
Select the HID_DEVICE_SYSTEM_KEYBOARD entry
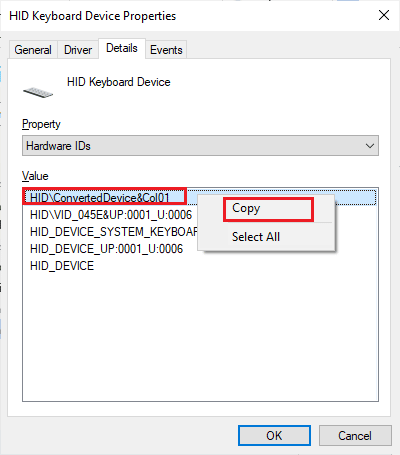click(x=114, y=232)
